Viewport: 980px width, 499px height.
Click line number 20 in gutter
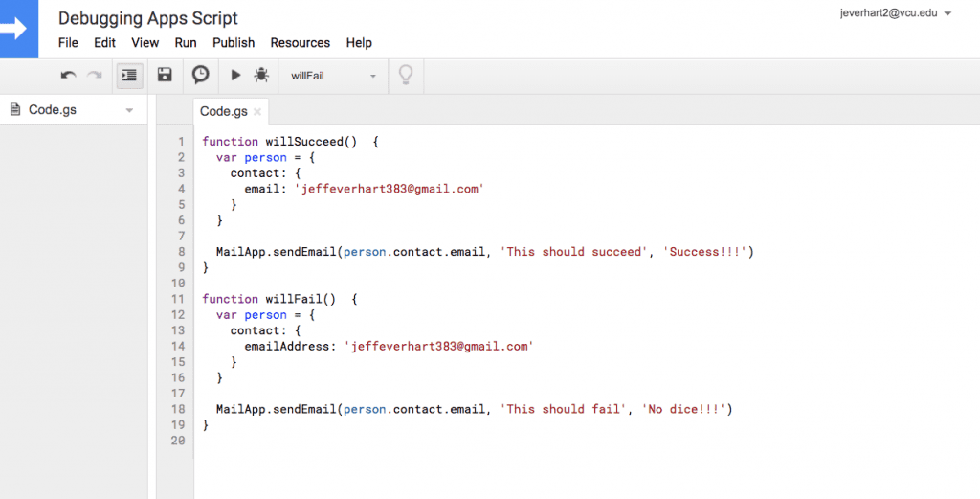click(x=178, y=441)
